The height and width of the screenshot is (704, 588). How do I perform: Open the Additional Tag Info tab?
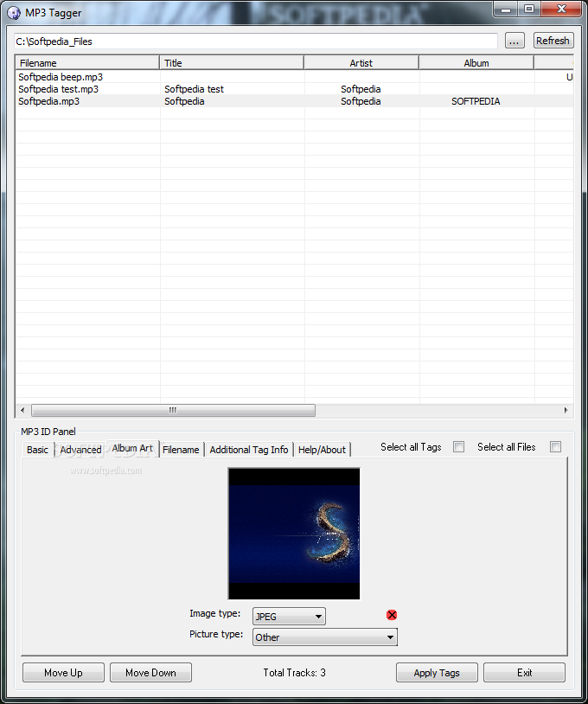tap(249, 450)
